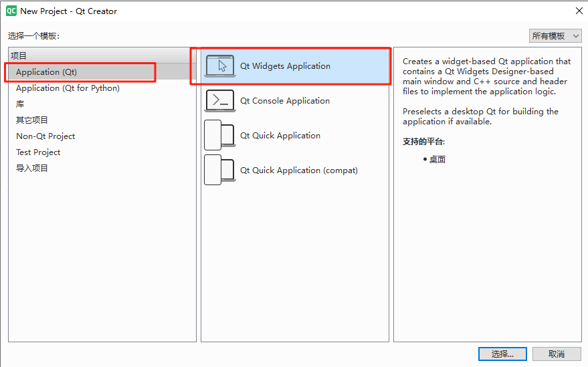Open the 所有模板 template filter dropdown
The width and height of the screenshot is (588, 367).
555,36
